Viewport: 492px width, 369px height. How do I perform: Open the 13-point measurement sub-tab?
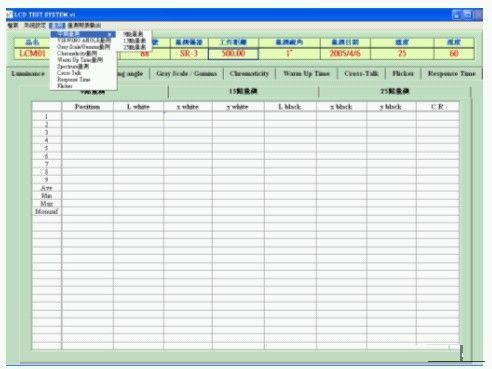[243, 91]
